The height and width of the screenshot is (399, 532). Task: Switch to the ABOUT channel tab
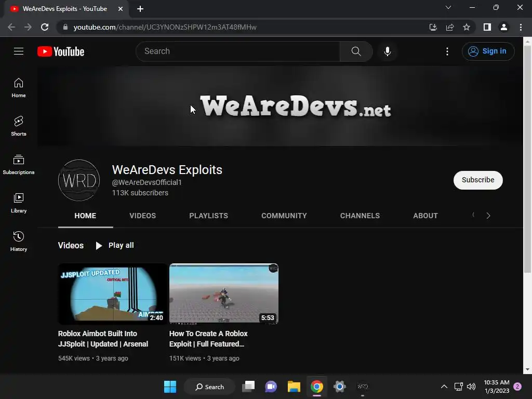(425, 216)
